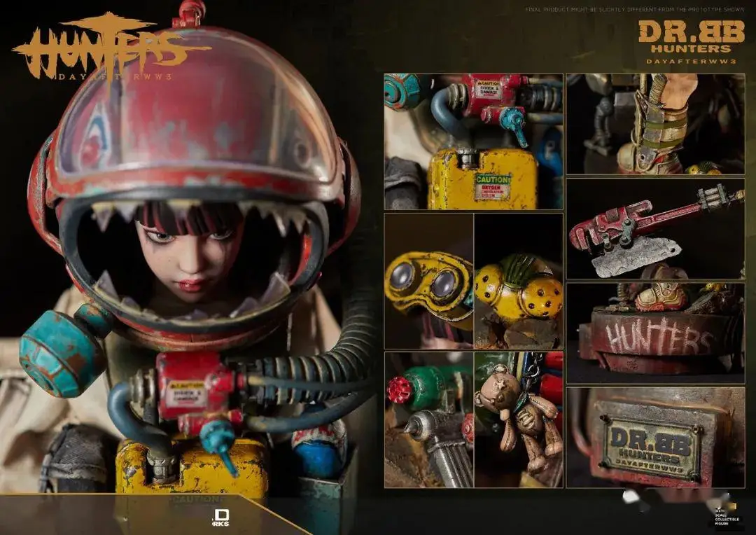
Task: Open the HUNTERS graffiti base photo
Action: pyautogui.click(x=655, y=333)
